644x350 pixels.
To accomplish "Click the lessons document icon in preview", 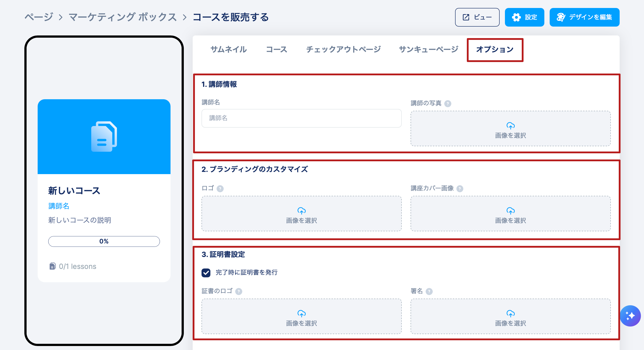I will [52, 266].
